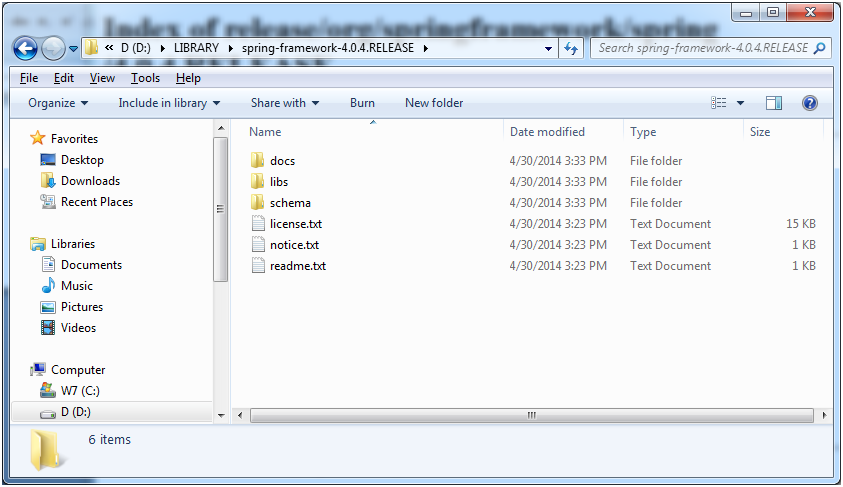Select the libs folder name
The height and width of the screenshot is (487, 843).
[278, 182]
